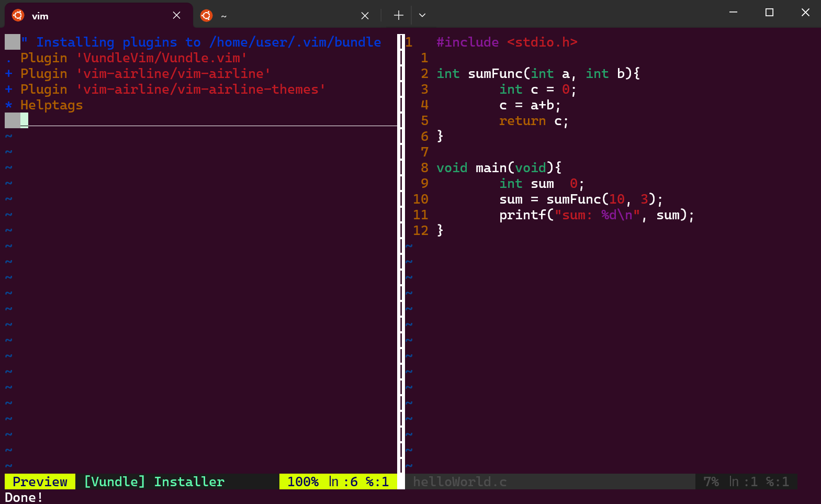This screenshot has width=821, height=504.
Task: Open a new terminal tab with plus button
Action: click(x=399, y=16)
